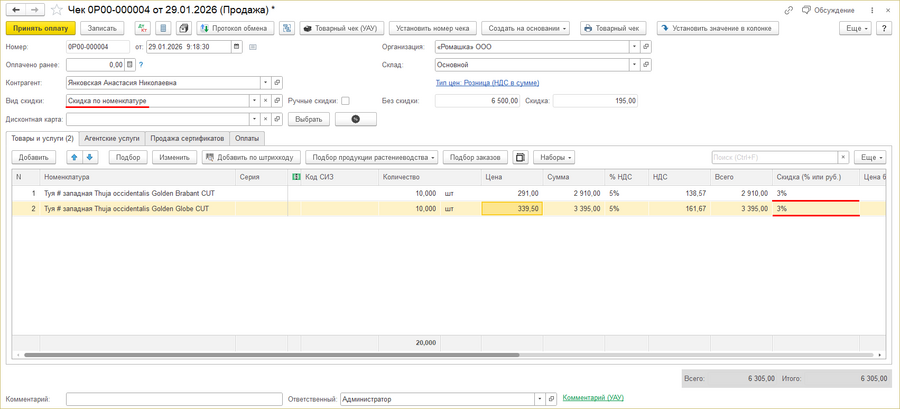Expand the Контрагент dropdown list

click(x=266, y=83)
